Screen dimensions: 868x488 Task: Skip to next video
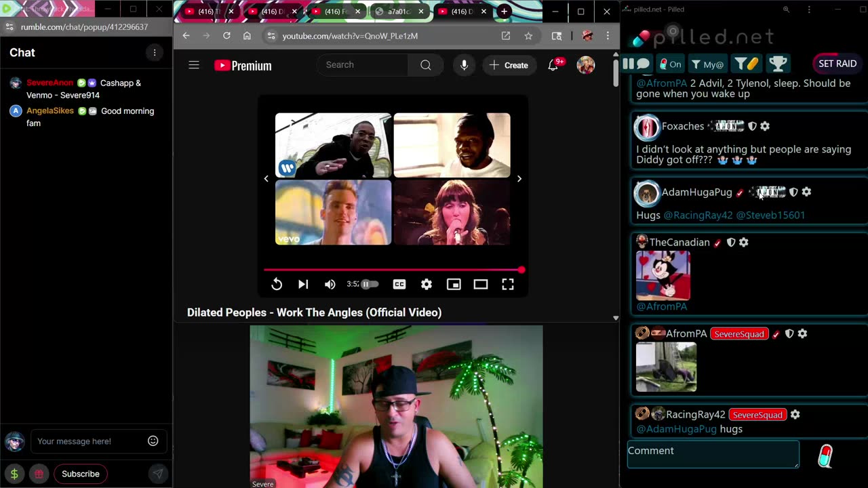[303, 285]
